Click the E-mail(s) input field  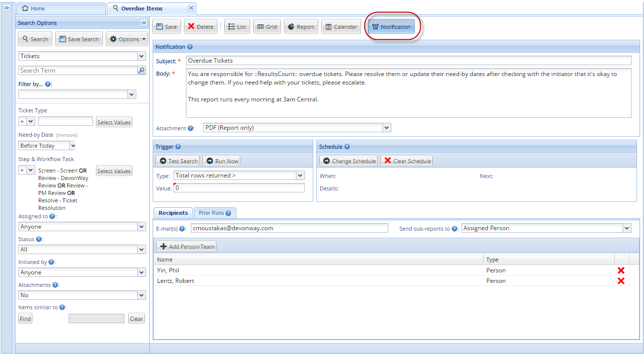(x=289, y=228)
